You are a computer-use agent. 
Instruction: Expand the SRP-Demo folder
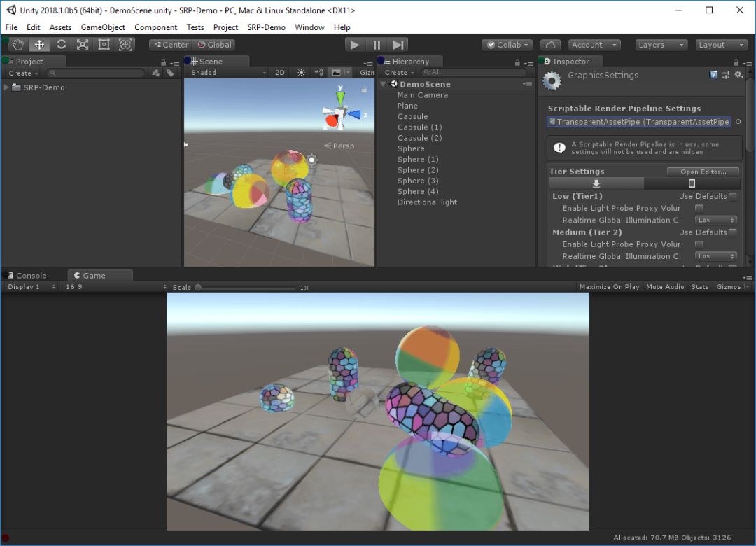click(6, 87)
